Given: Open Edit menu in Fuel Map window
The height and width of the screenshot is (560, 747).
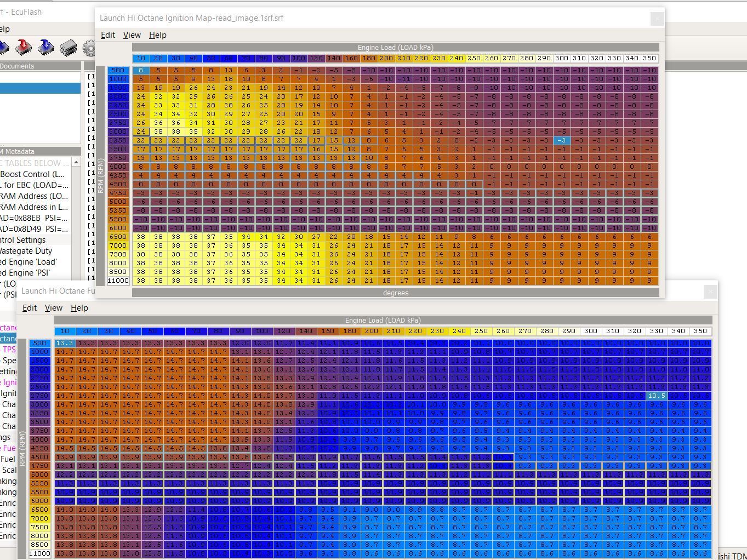Looking at the screenshot, I should tap(30, 308).
